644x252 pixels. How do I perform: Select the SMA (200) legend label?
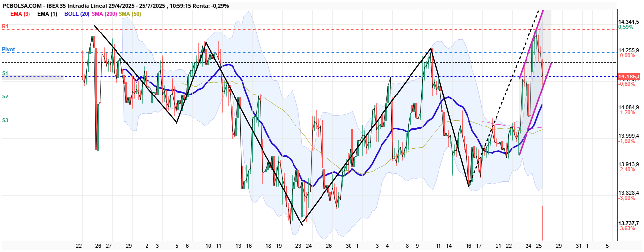(x=104, y=14)
